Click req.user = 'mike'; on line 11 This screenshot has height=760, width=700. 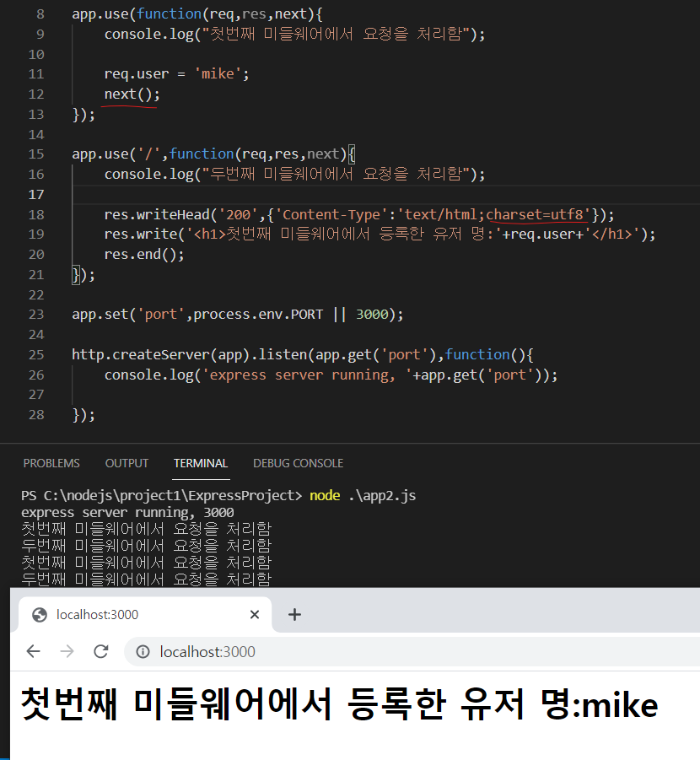[x=176, y=73]
